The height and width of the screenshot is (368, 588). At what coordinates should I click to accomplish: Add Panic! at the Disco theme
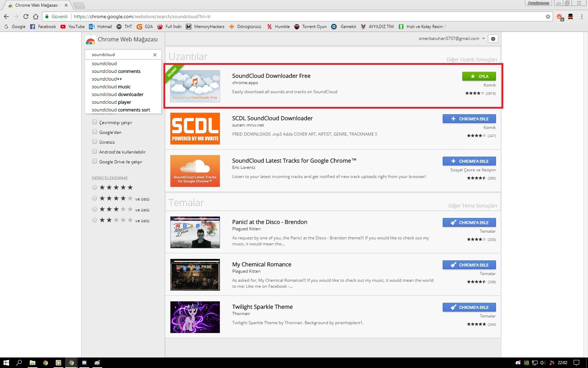[469, 223]
